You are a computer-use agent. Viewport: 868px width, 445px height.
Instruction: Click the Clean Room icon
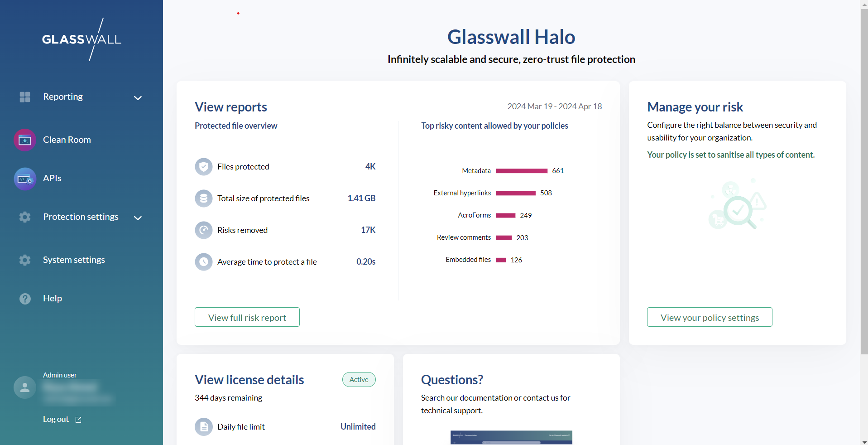25,140
